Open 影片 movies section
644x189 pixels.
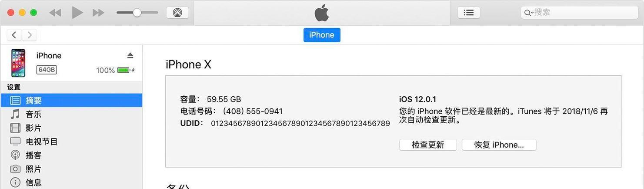pos(71,128)
